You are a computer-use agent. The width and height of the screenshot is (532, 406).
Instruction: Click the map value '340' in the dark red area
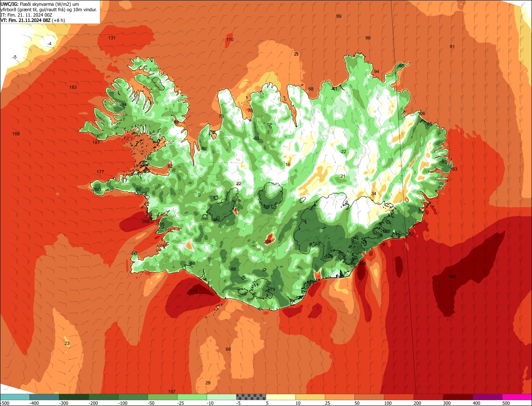[x=452, y=276]
